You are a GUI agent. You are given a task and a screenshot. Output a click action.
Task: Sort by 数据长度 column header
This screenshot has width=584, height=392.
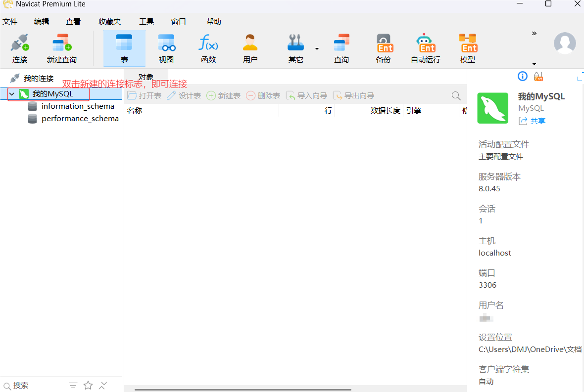click(x=369, y=110)
